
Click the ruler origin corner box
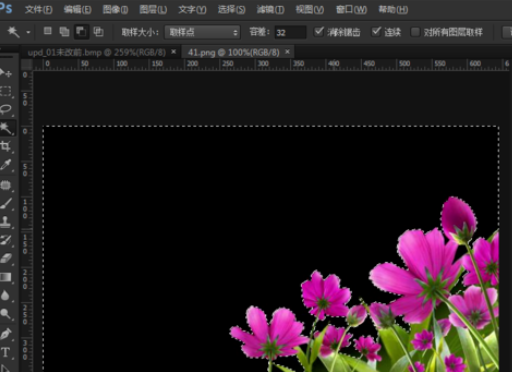[27, 64]
